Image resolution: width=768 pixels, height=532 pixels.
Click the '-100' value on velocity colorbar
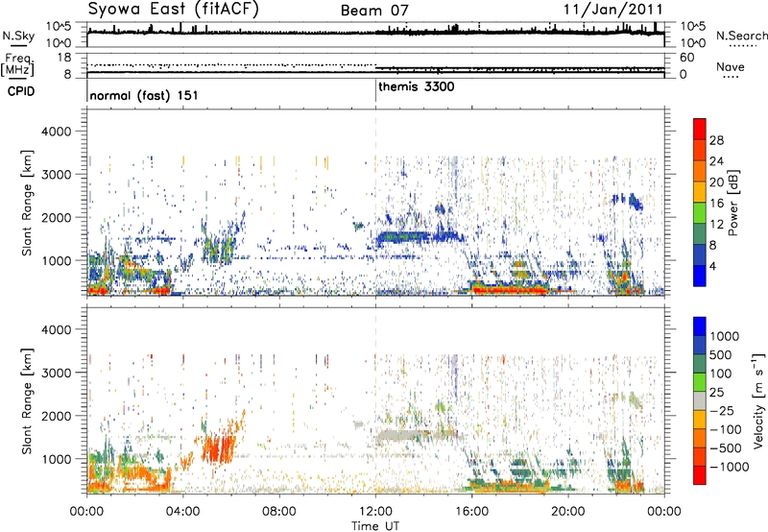(726, 429)
